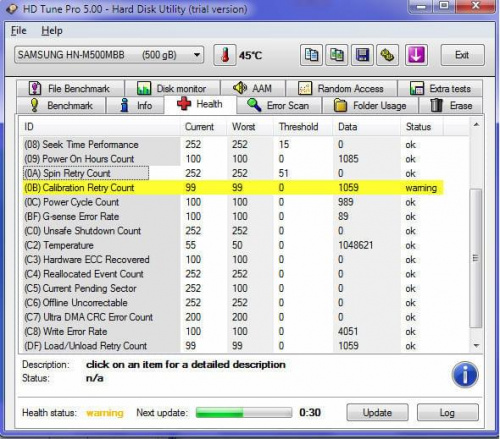The height and width of the screenshot is (439, 500).
Task: Open the Help menu
Action: click(x=52, y=31)
